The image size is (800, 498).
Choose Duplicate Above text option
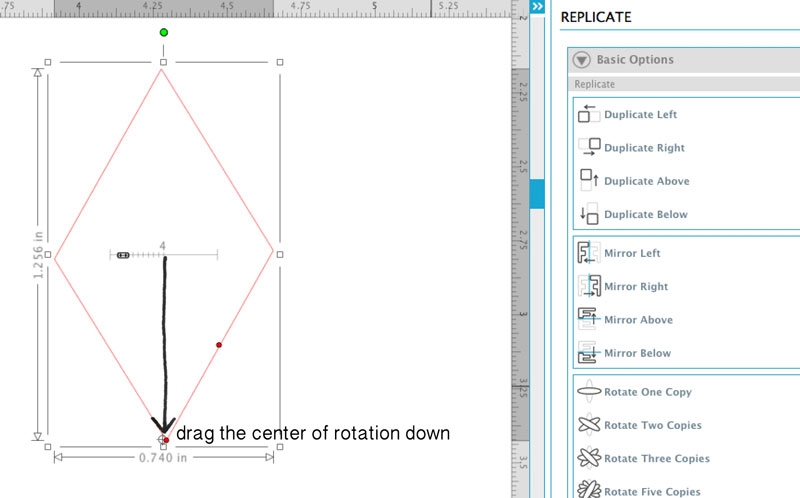[646, 181]
